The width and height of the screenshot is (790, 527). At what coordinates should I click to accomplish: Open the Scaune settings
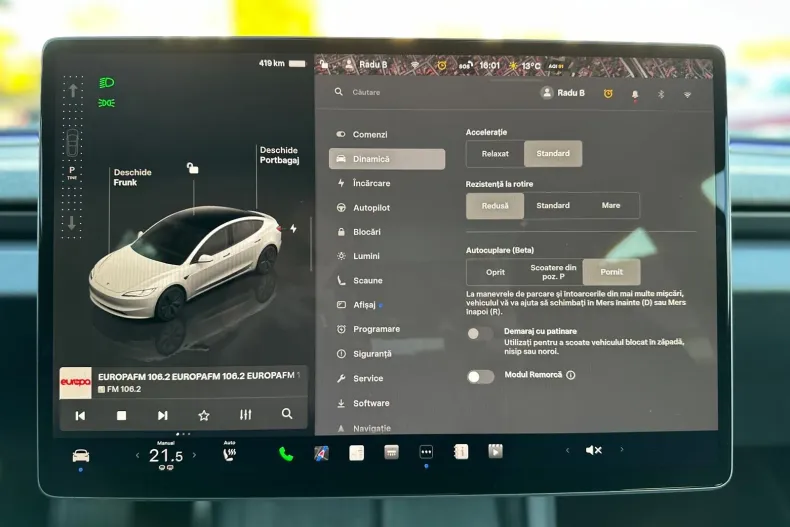coord(386,281)
